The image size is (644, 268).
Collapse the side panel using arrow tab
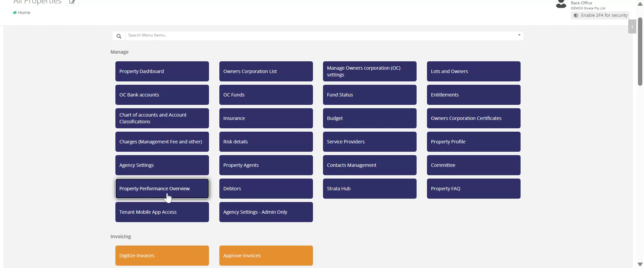pyautogui.click(x=632, y=27)
